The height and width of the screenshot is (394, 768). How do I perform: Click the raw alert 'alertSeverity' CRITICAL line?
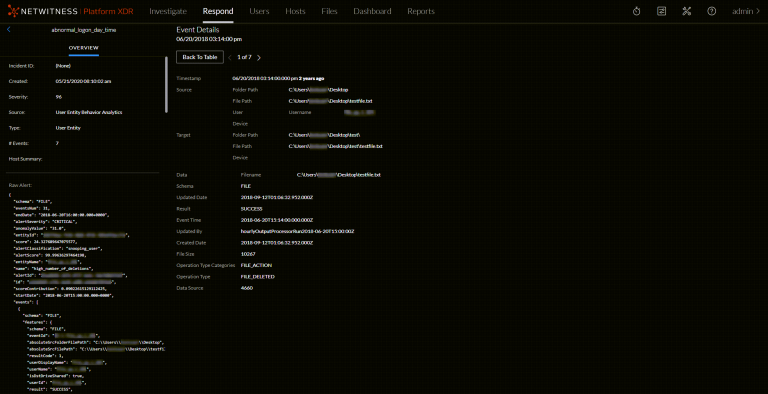click(46, 222)
